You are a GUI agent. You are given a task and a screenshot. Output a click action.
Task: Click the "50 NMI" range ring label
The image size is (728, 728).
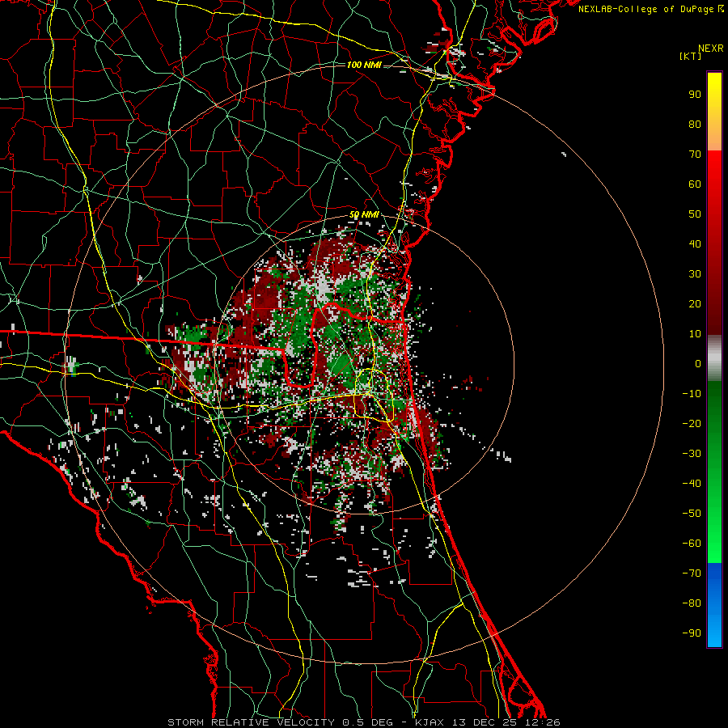point(364,214)
